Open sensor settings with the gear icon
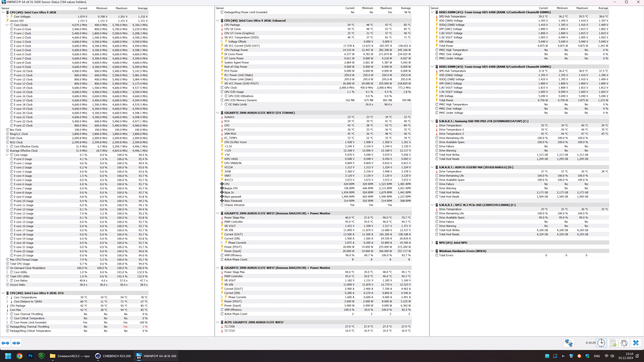 tap(624, 343)
